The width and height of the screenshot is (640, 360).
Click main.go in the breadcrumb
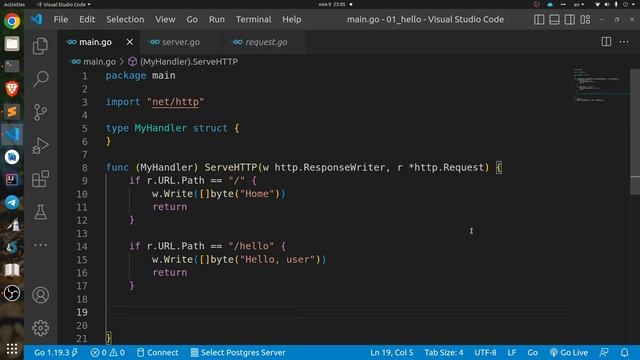(x=99, y=62)
